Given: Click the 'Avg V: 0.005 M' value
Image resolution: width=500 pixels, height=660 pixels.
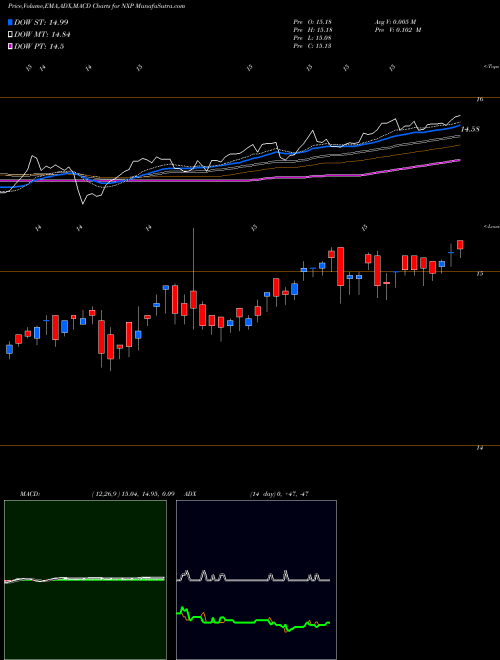Looking at the screenshot, I should [395, 22].
